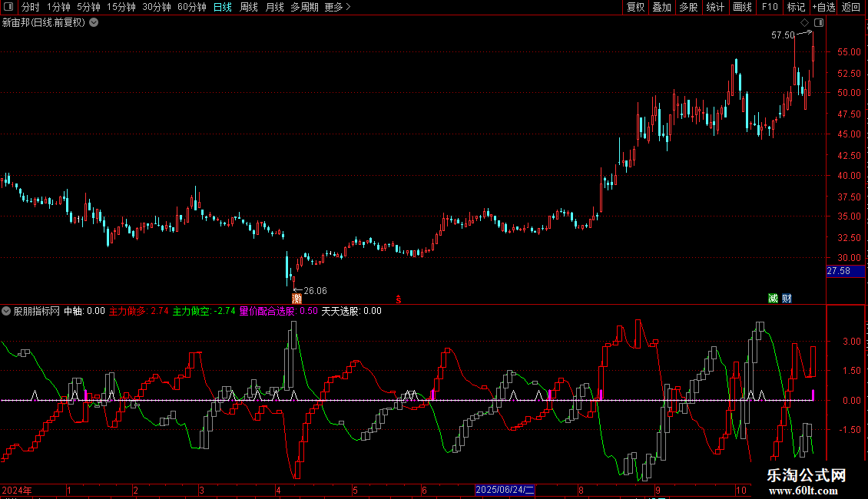868x499 pixels.
Task: Toggle the side panel icon at top-right
Action: pyautogui.click(x=819, y=22)
